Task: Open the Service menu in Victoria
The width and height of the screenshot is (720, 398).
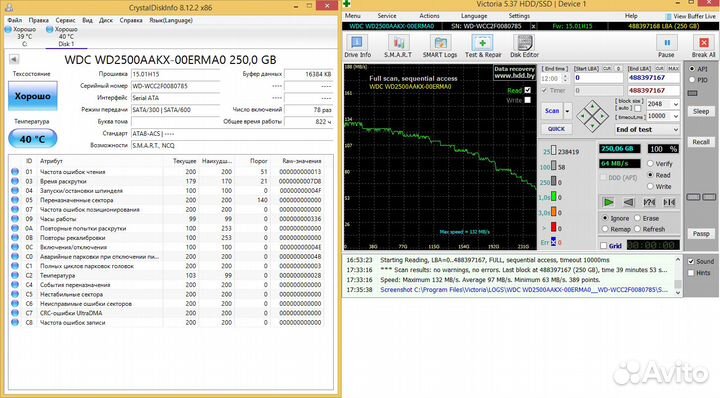Action: (387, 16)
